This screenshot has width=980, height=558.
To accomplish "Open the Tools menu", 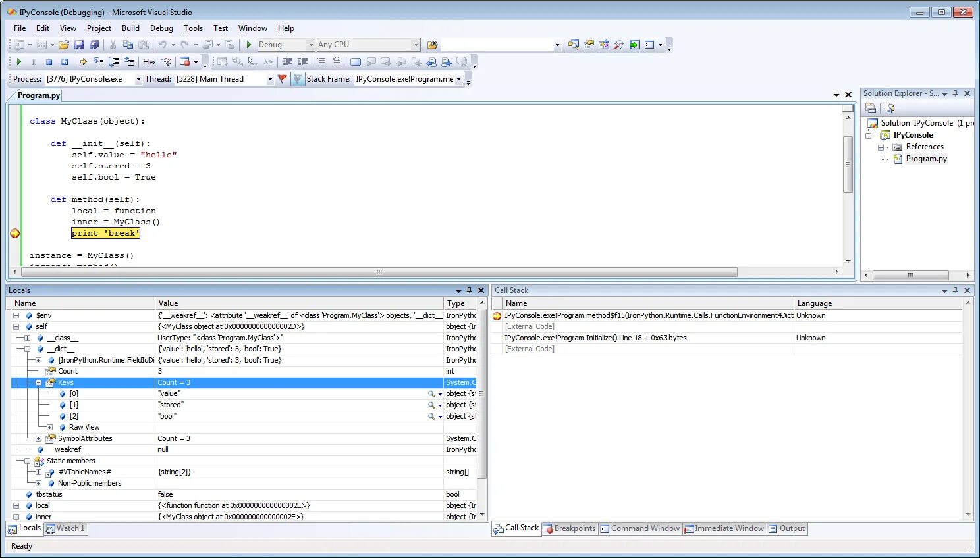I will pos(193,28).
